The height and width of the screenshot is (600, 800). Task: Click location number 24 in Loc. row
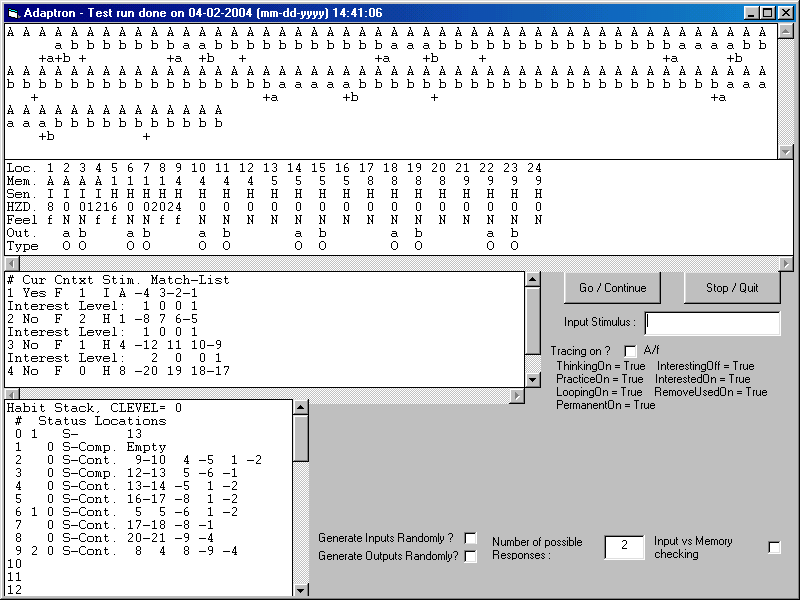coord(534,168)
